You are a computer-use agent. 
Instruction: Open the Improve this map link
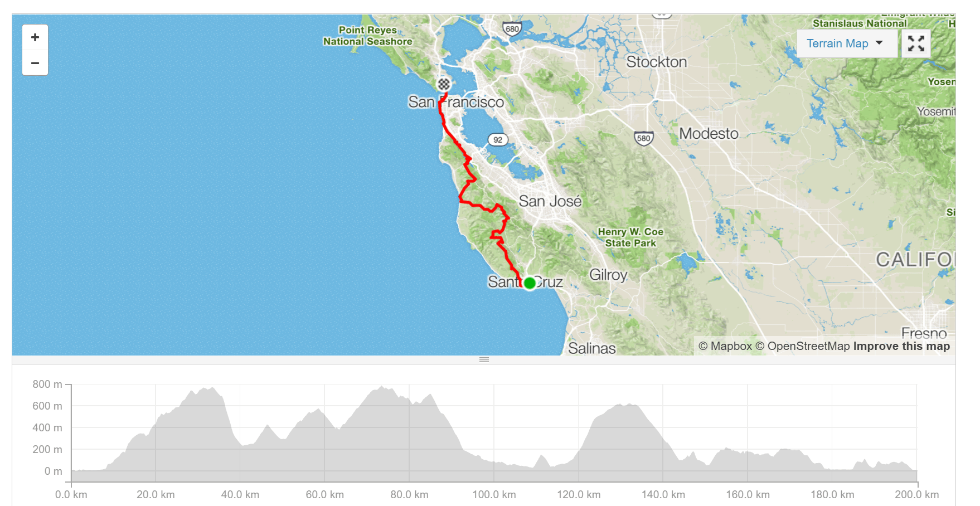[901, 346]
